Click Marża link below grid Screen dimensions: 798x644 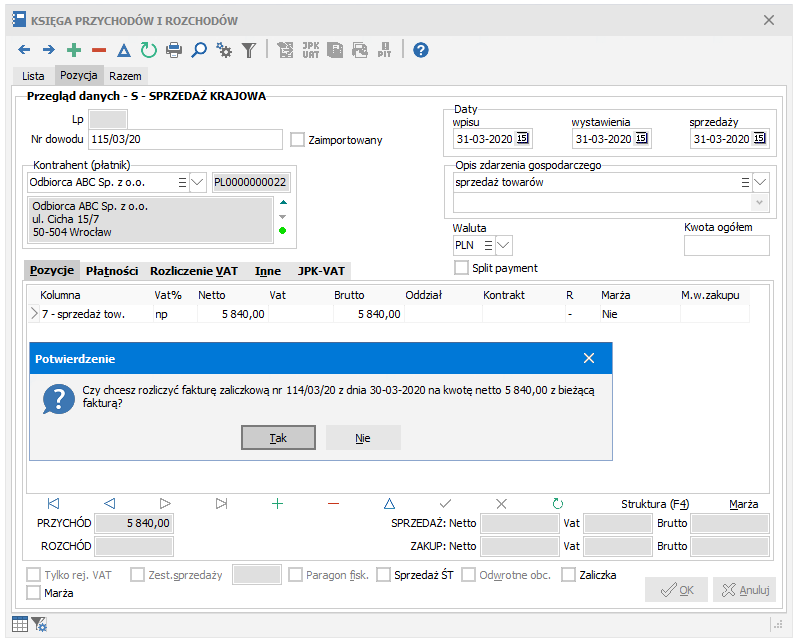click(x=744, y=504)
